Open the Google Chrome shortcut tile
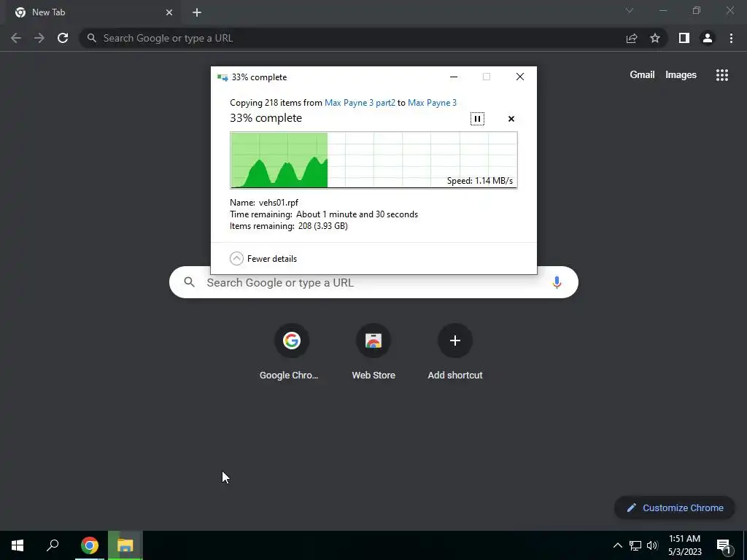The height and width of the screenshot is (560, 747). click(291, 352)
